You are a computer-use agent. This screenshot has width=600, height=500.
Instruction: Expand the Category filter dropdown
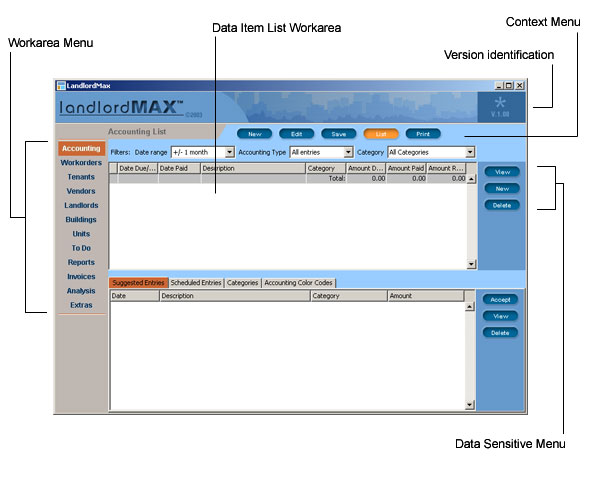pos(470,152)
